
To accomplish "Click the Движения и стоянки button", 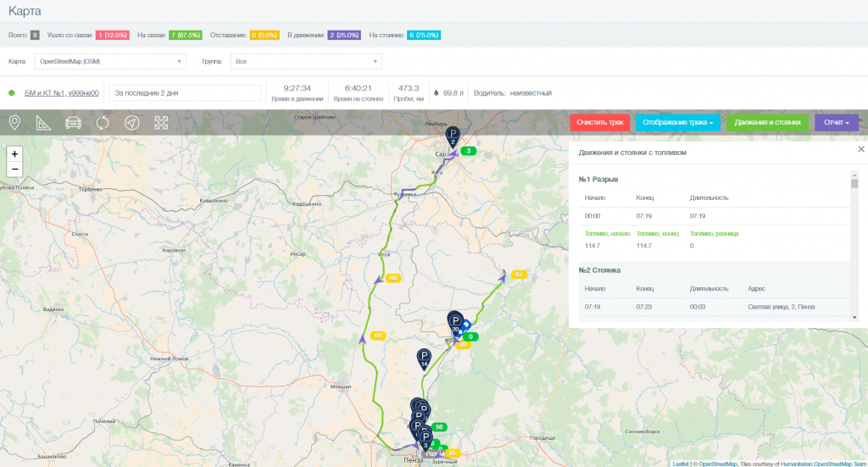I will pos(767,122).
